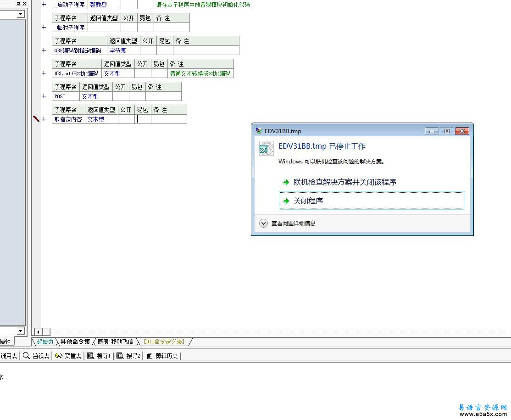Screen dimensions: 511x420
Task: Click the horizontal scrollbar left arrow
Action: click(38, 332)
